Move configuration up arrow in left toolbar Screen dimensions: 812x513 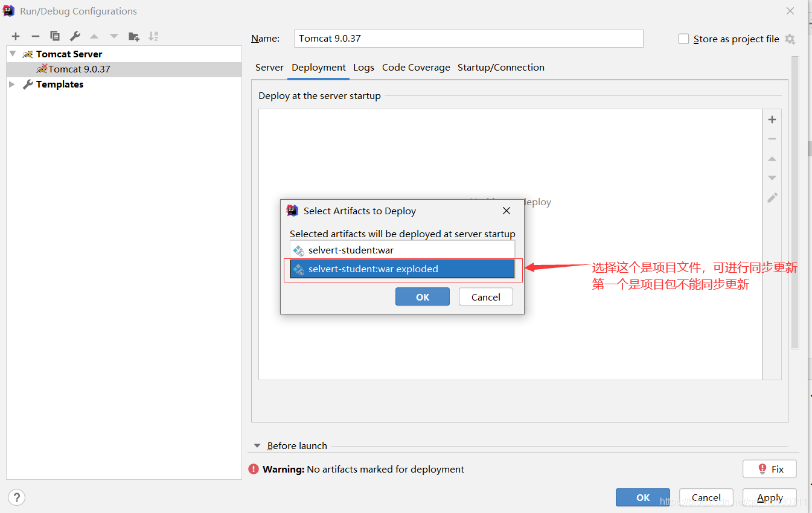94,36
